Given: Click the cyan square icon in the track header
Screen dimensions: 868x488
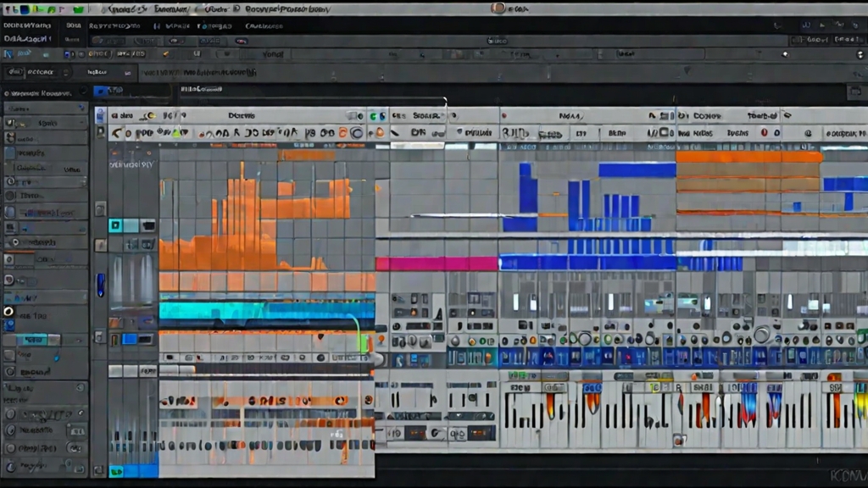Looking at the screenshot, I should (x=115, y=225).
